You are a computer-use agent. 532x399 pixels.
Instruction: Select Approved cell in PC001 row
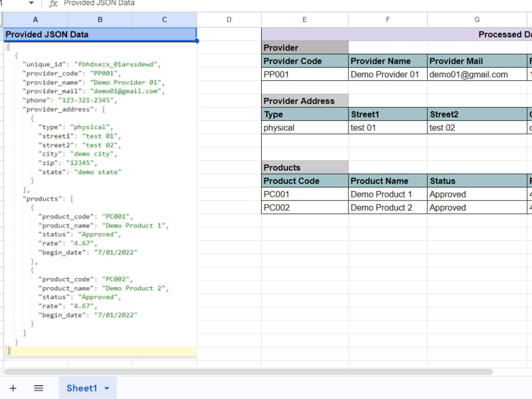coord(477,194)
